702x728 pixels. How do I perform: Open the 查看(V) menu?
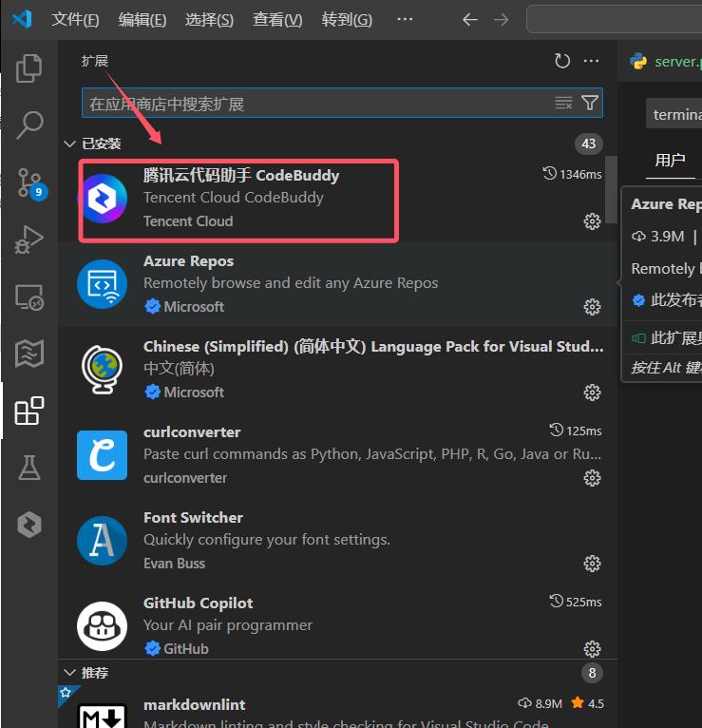[277, 20]
